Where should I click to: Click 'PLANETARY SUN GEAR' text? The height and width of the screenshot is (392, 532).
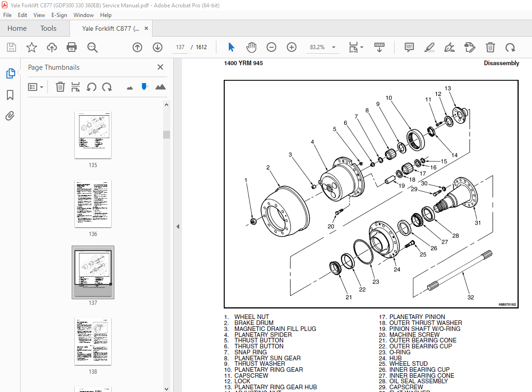pos(267,358)
